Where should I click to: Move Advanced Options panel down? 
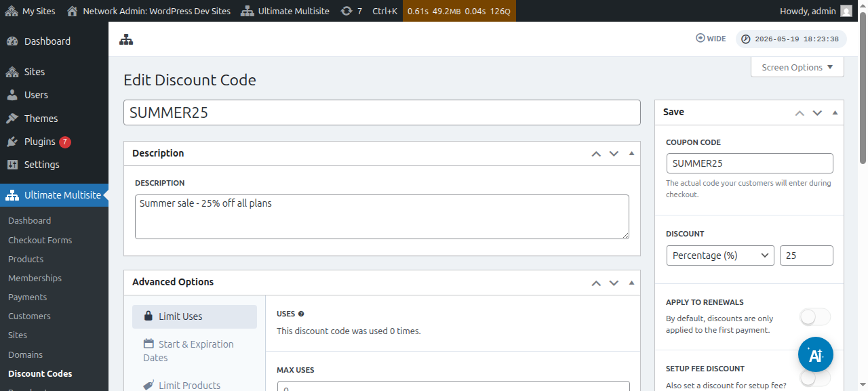[614, 283]
